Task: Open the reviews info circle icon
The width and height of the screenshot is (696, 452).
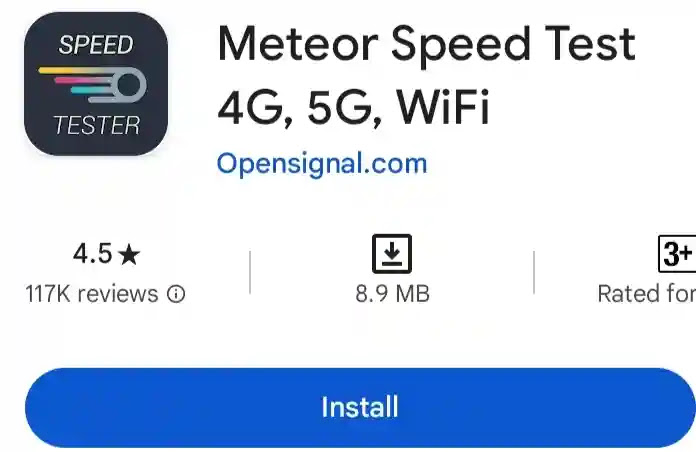Action: [176, 294]
